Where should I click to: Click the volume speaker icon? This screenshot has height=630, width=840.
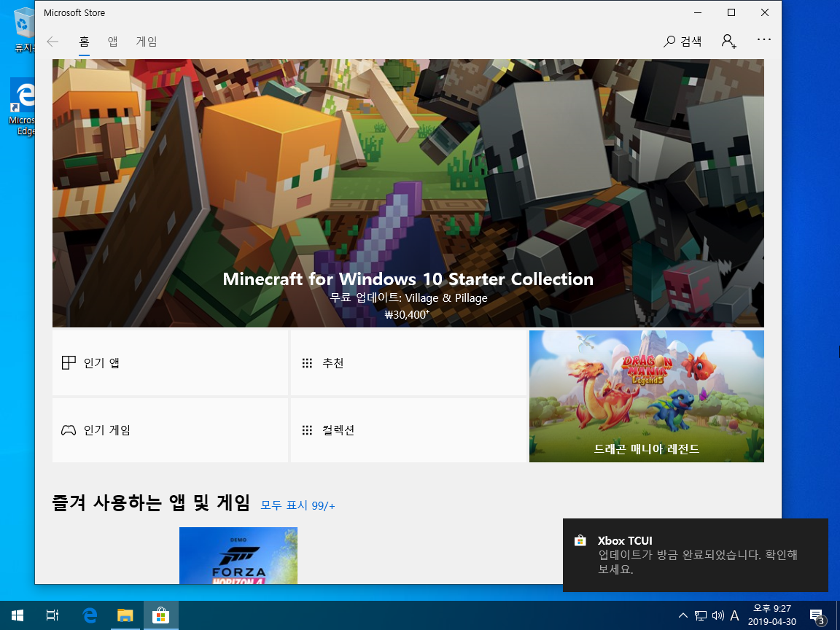(717, 615)
